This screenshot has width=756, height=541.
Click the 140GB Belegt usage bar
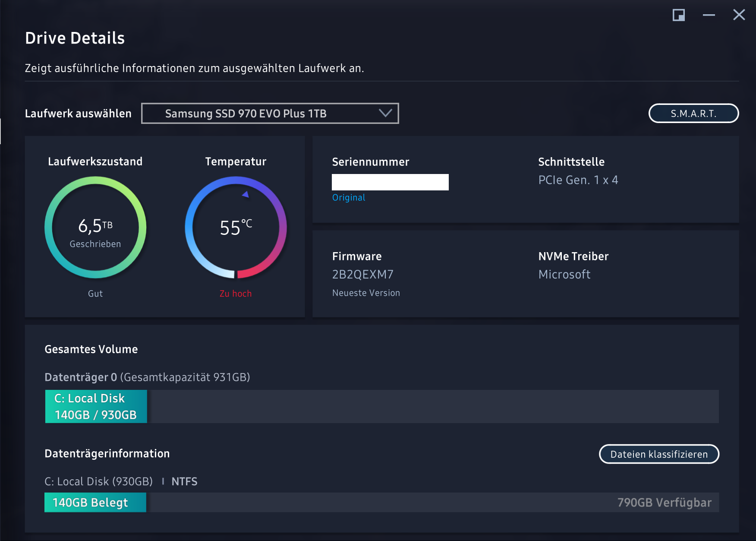tap(95, 503)
